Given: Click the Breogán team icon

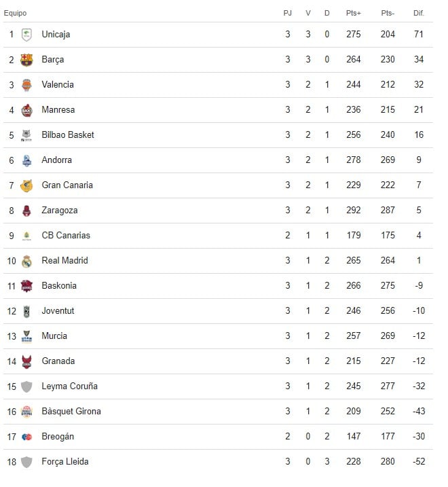Looking at the screenshot, I should pos(26,437).
